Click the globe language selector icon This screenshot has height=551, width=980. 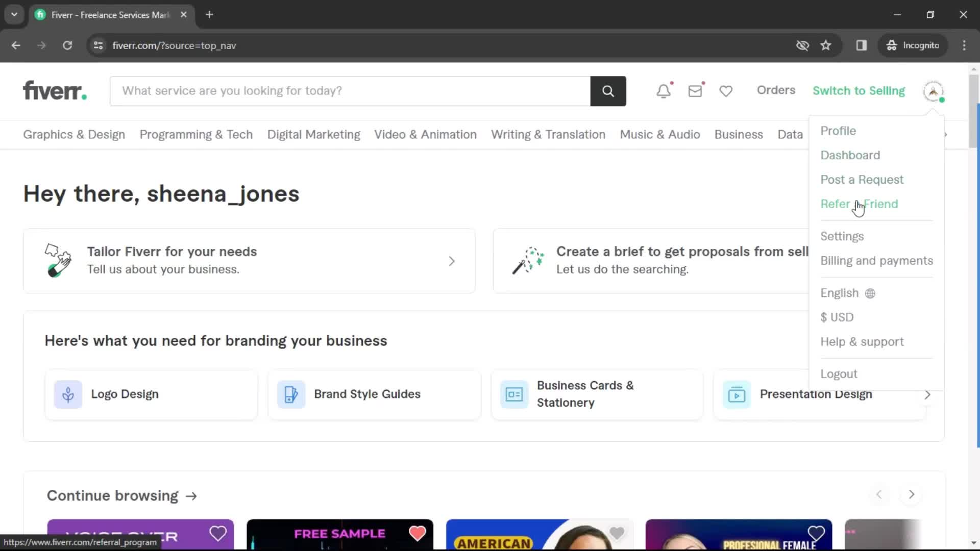point(870,293)
